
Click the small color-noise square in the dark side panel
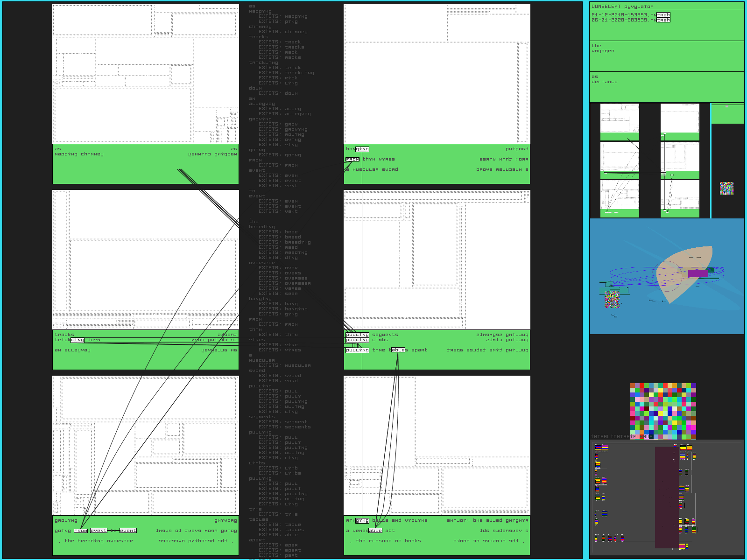[726, 188]
